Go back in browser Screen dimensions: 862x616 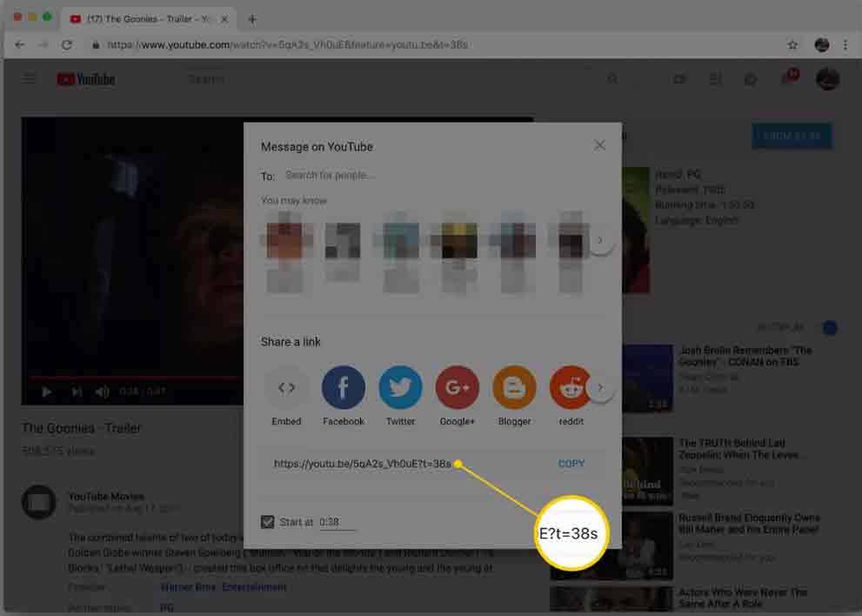click(20, 44)
